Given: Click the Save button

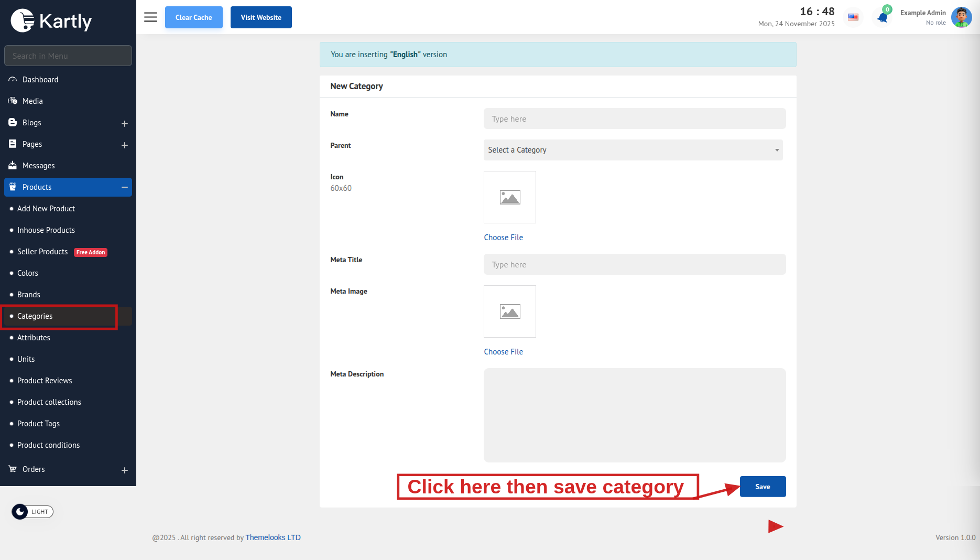Looking at the screenshot, I should (763, 487).
